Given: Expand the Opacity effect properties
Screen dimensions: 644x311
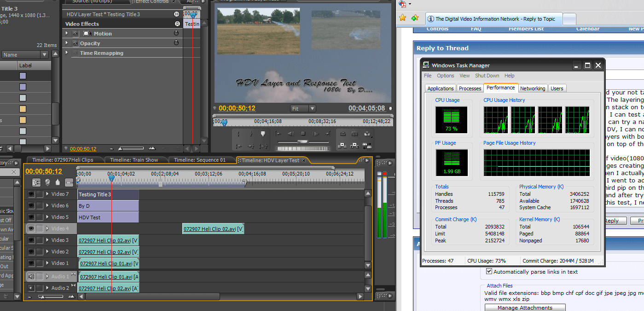Looking at the screenshot, I should pyautogui.click(x=66, y=43).
